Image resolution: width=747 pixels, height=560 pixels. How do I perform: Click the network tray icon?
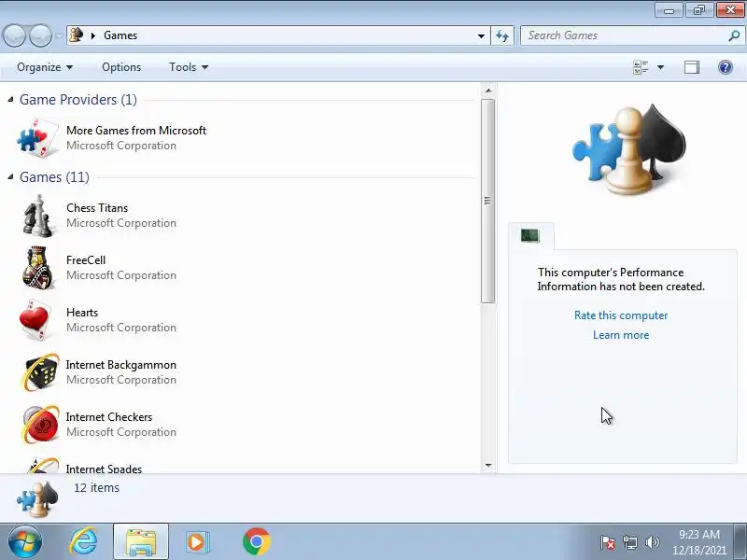(x=629, y=542)
